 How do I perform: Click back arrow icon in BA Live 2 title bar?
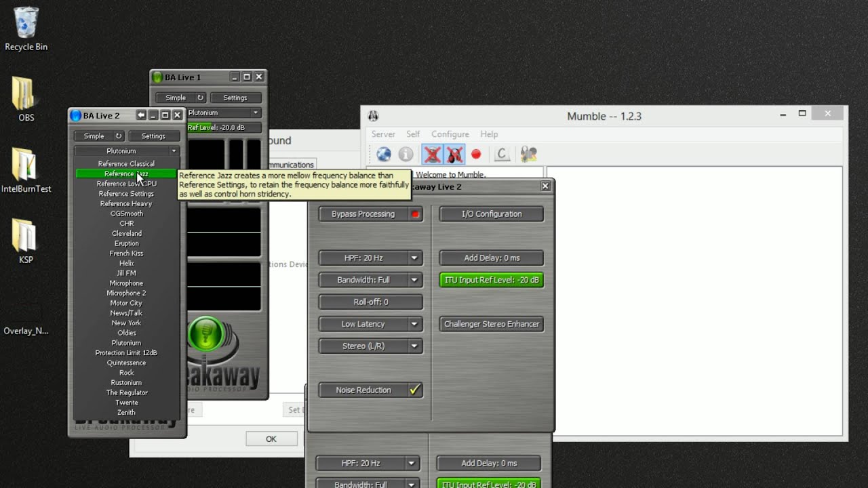point(141,115)
